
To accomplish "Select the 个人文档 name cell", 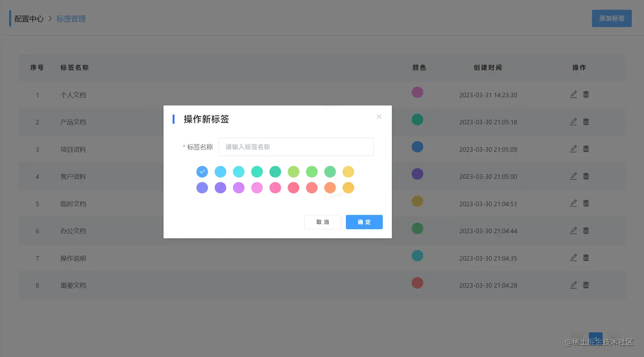I will 73,95.
